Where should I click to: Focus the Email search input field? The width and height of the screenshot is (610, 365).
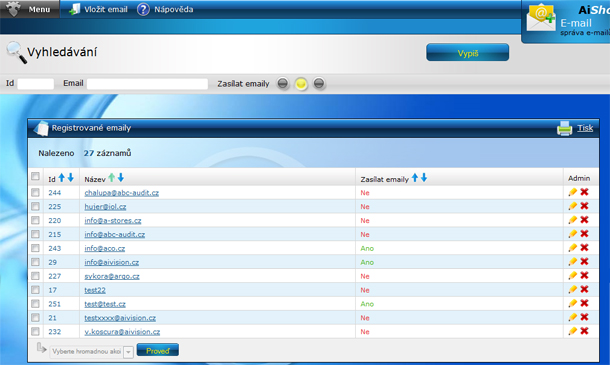pos(147,84)
